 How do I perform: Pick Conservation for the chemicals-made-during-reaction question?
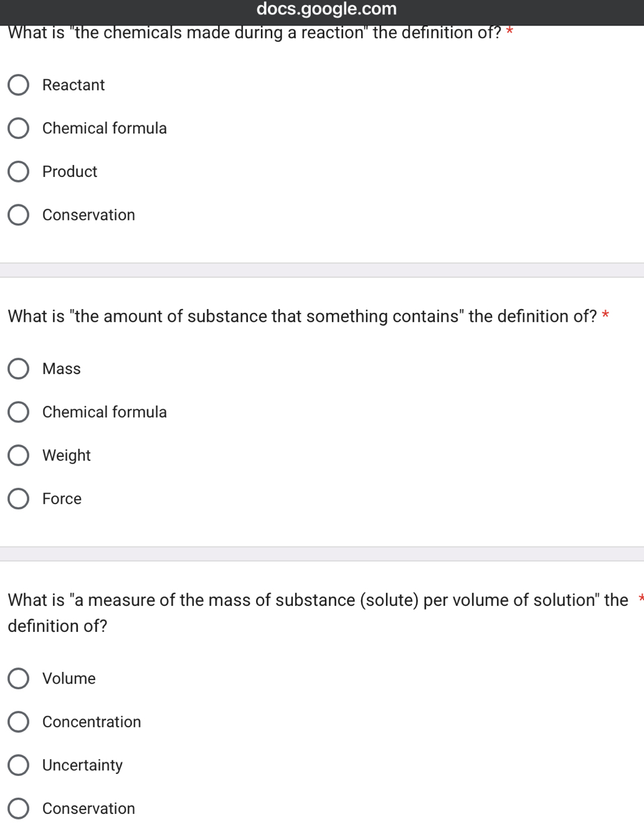point(19,215)
